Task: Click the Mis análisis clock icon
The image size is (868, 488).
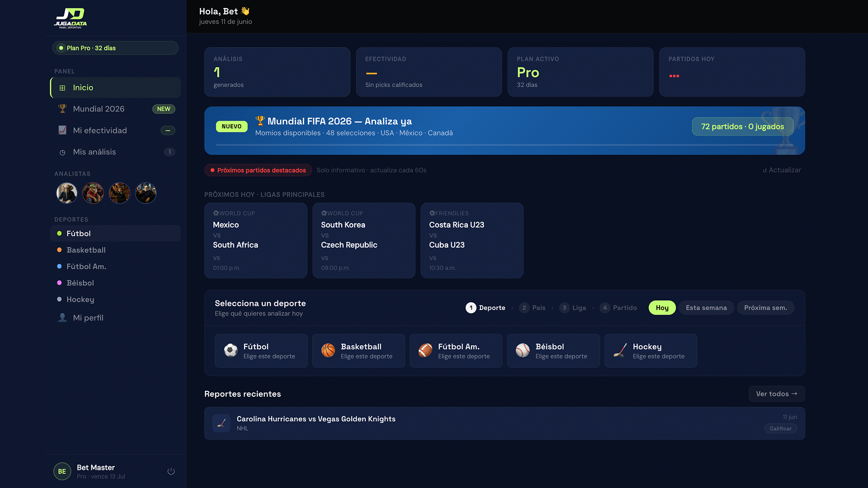Action: coord(62,152)
